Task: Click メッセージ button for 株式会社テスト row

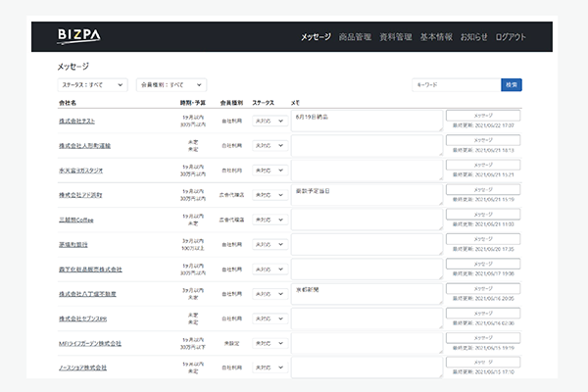Action: (x=483, y=115)
